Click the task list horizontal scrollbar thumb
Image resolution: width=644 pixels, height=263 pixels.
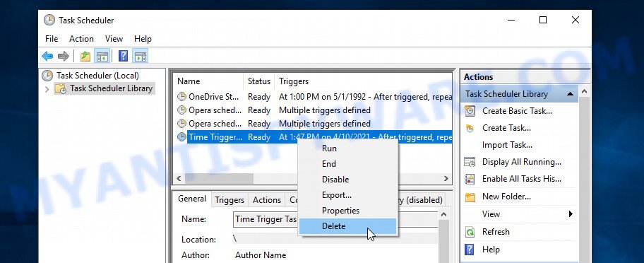click(x=219, y=179)
